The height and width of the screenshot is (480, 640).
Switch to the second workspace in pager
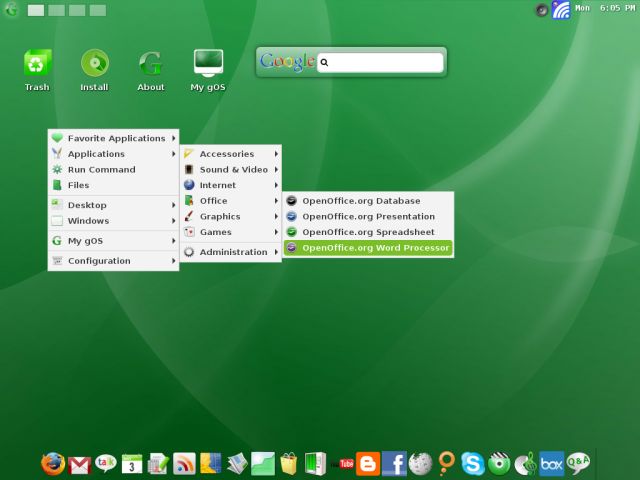(56, 10)
